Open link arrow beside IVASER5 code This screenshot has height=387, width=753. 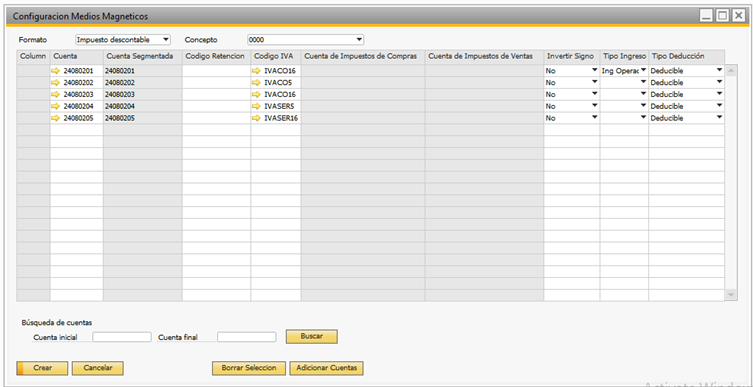(256, 106)
